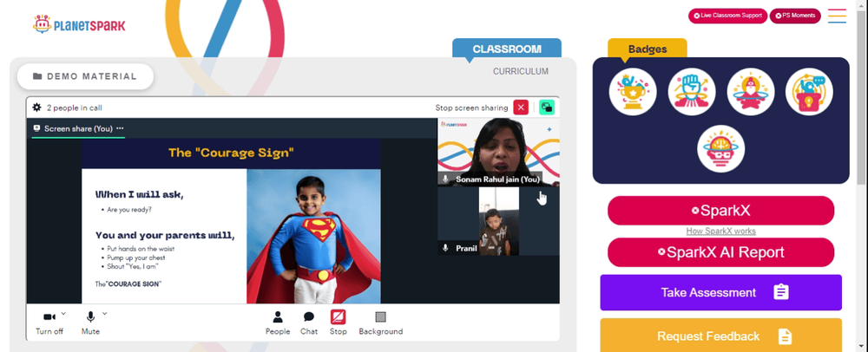The width and height of the screenshot is (868, 352).
Task: Open Live Classroom Support
Action: coord(727,16)
